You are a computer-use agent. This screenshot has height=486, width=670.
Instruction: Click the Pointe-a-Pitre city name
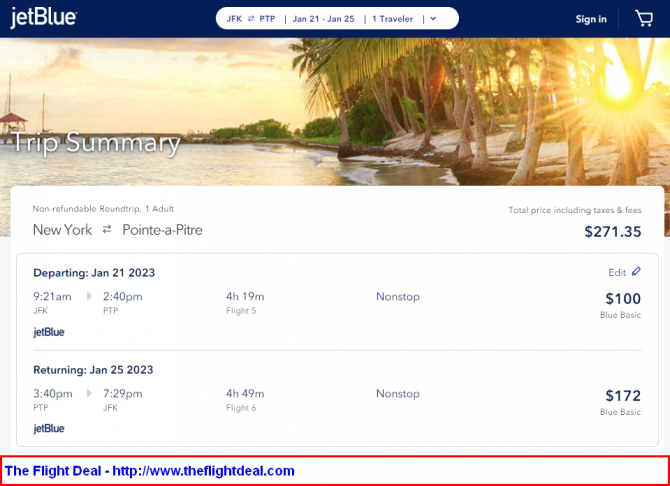tap(162, 230)
